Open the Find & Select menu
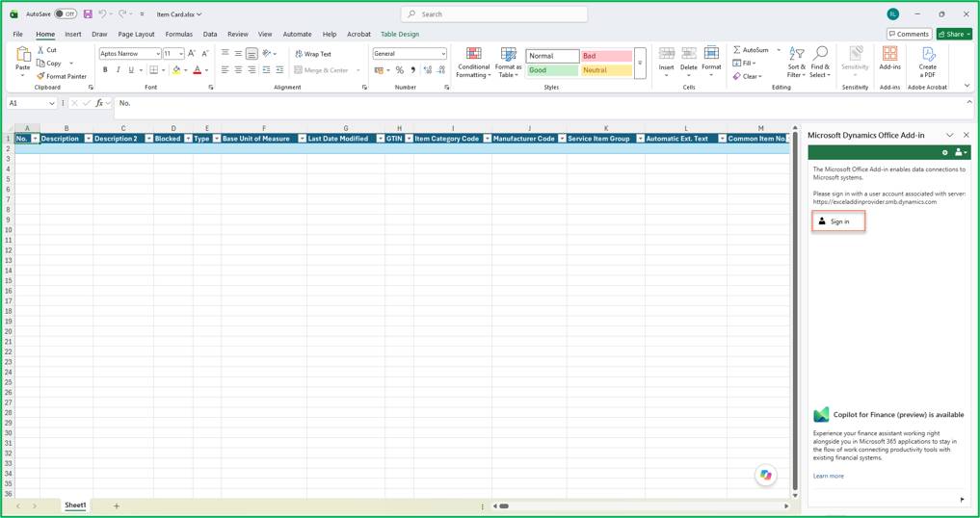The width and height of the screenshot is (980, 518). (x=820, y=63)
